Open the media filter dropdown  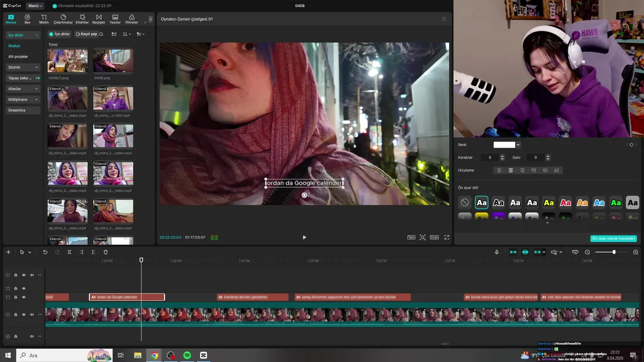point(140,34)
